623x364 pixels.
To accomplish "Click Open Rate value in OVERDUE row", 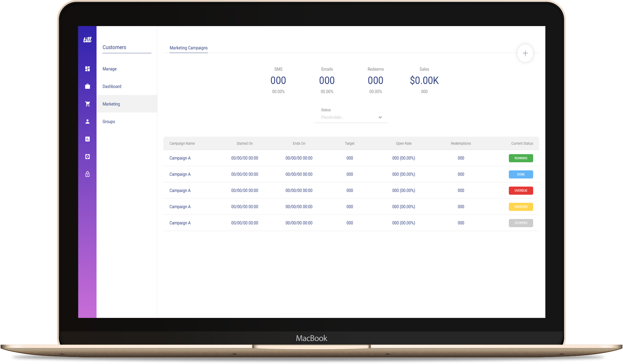I will (x=404, y=190).
